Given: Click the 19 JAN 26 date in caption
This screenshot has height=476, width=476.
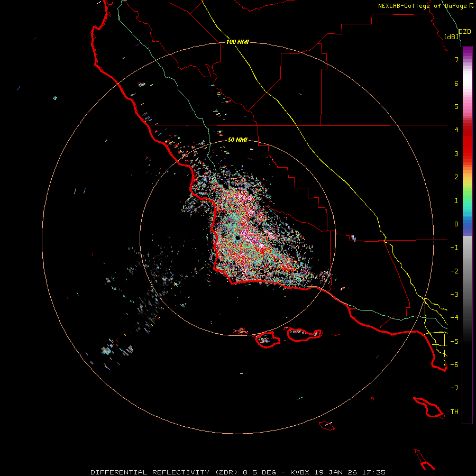Looking at the screenshot, I should 336,472.
